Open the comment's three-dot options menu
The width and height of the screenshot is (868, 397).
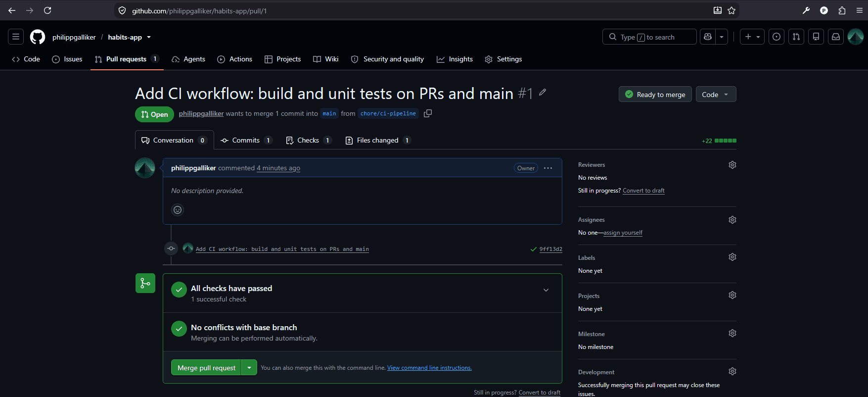548,168
